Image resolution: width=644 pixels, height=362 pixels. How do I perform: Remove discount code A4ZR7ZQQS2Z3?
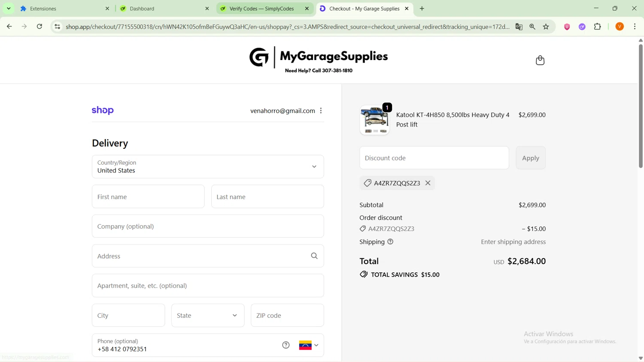click(428, 183)
